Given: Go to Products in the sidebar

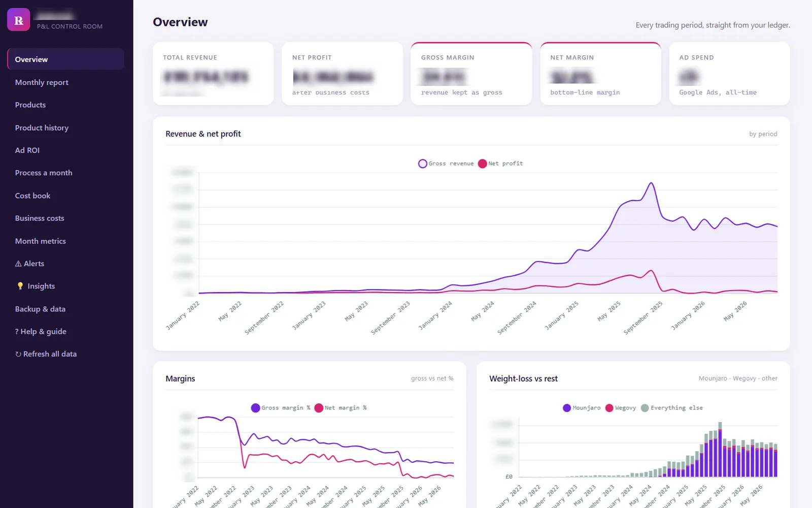Looking at the screenshot, I should tap(66, 105).
